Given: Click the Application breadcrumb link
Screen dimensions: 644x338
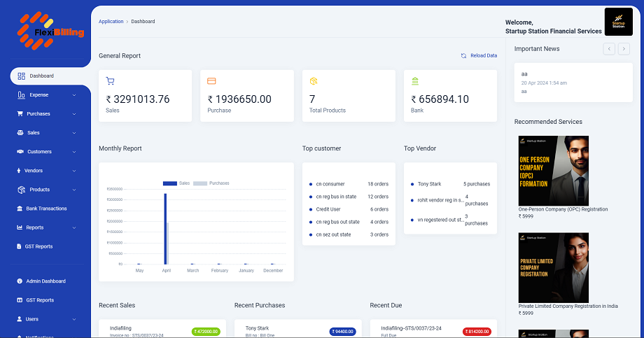Looking at the screenshot, I should pyautogui.click(x=111, y=22).
